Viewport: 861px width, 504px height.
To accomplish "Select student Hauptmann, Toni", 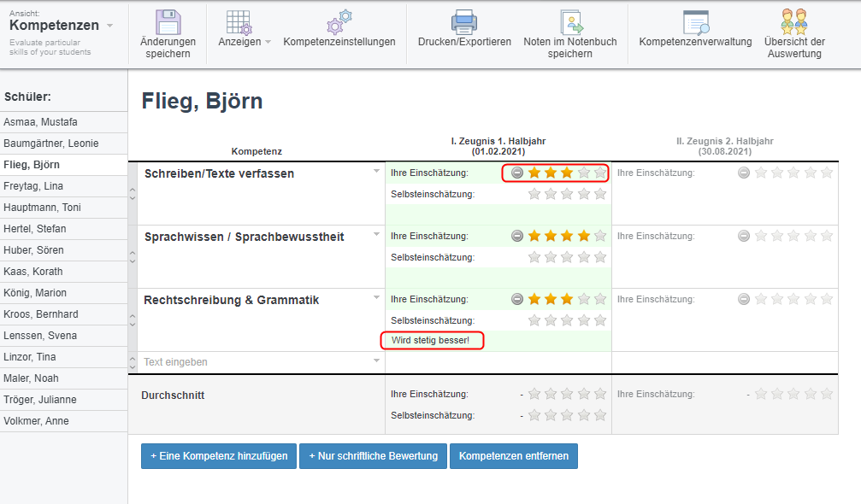I will pos(63,208).
